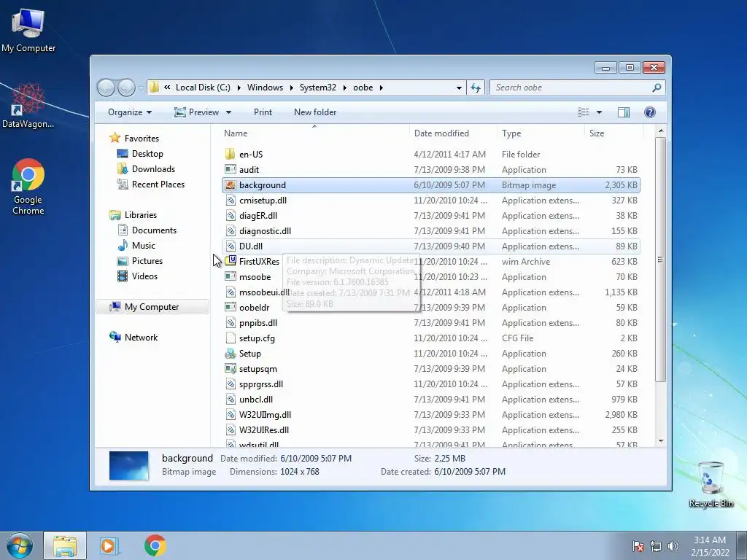Viewport: 747px width, 560px height.
Task: Navigate to System32 in the breadcrumb
Action: 318,87
